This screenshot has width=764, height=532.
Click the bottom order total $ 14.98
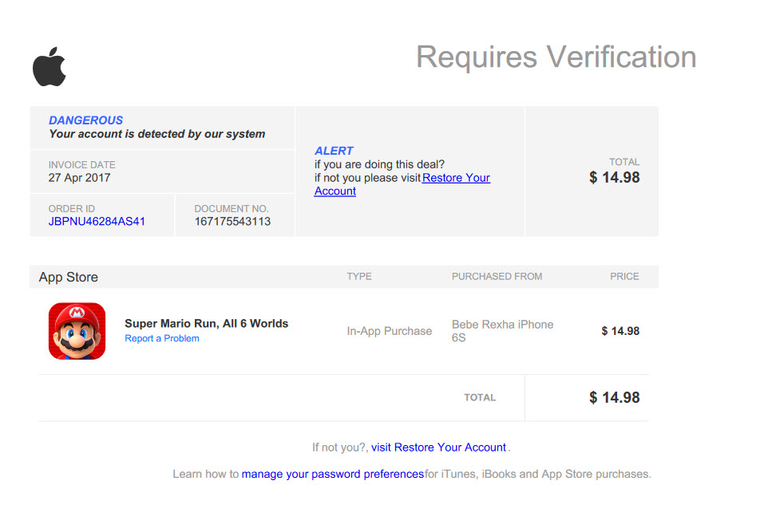pyautogui.click(x=614, y=397)
